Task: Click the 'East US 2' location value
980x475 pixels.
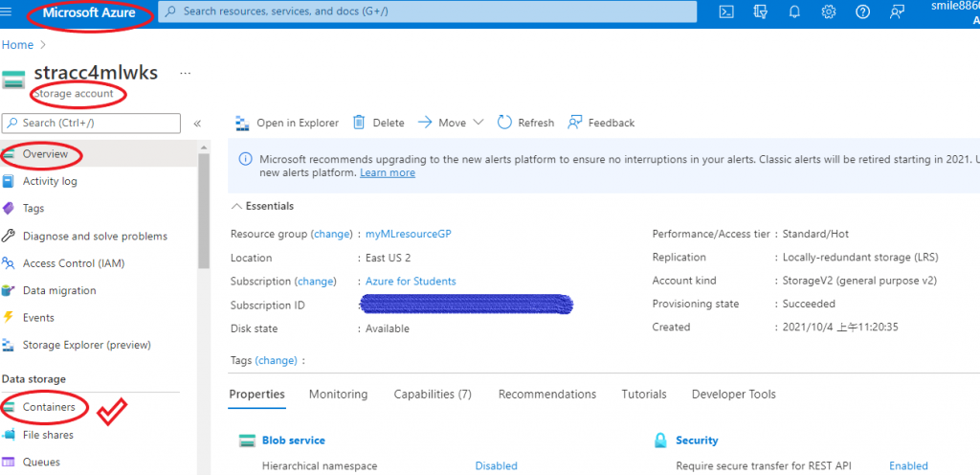Action: click(389, 258)
